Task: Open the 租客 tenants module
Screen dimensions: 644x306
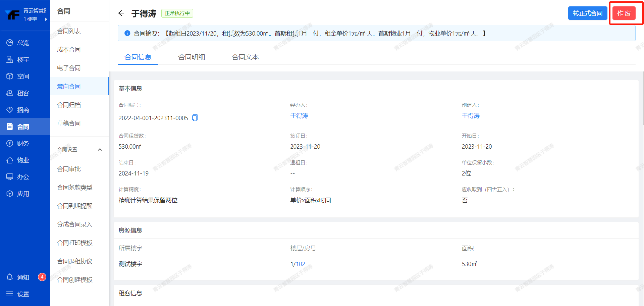Action: (x=23, y=93)
